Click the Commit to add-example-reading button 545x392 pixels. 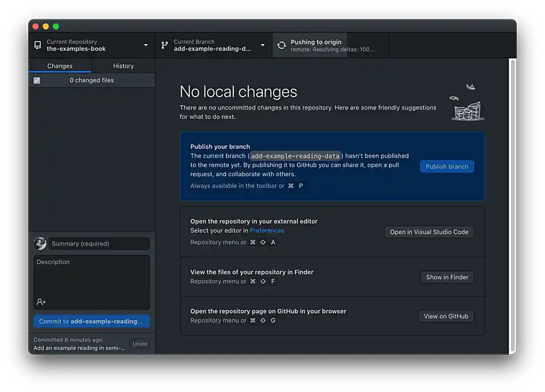point(92,321)
